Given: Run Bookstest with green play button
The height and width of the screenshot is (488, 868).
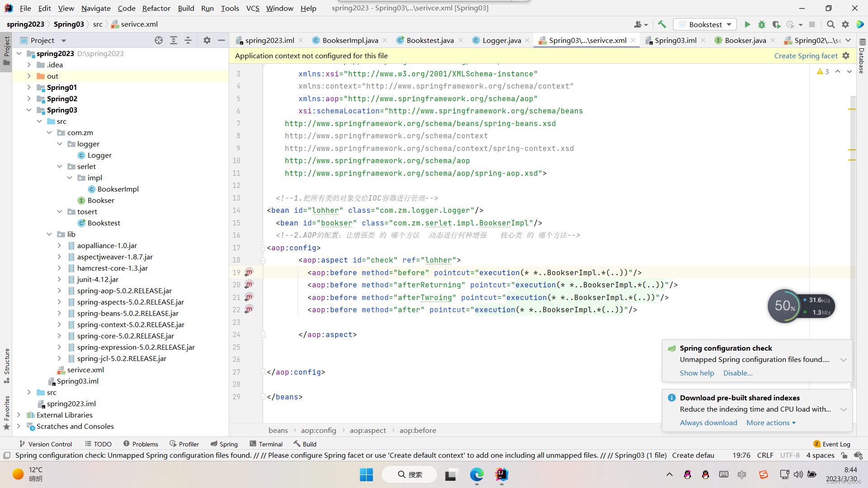Looking at the screenshot, I should (747, 24).
